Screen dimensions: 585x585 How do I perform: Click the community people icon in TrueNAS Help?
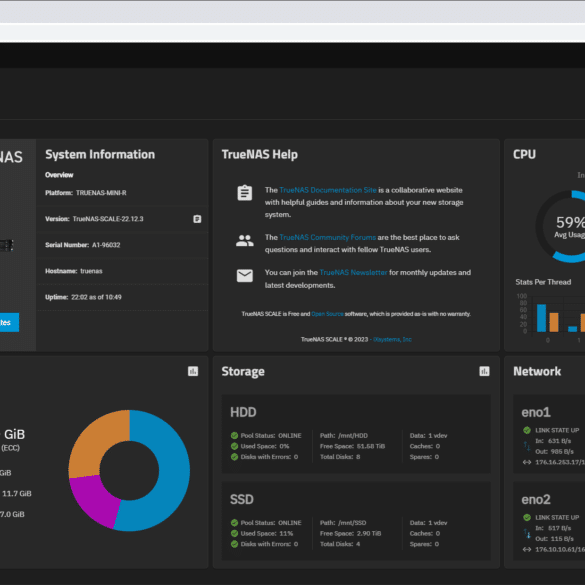pyautogui.click(x=245, y=241)
